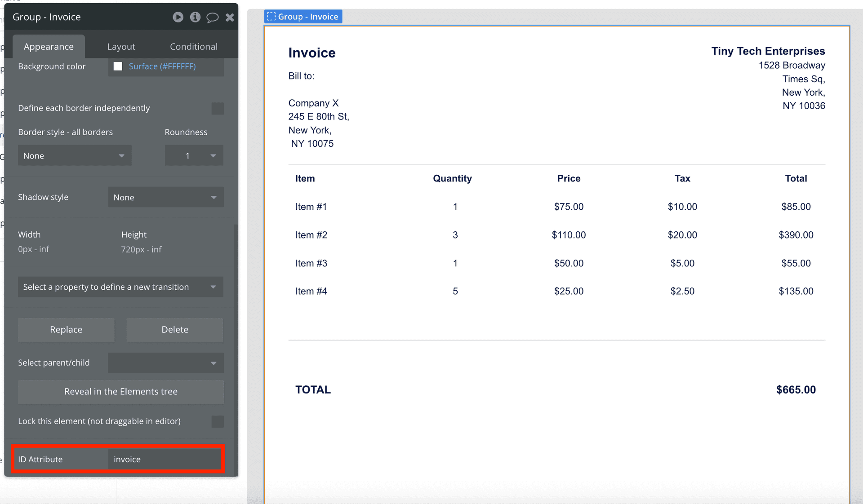Open the new transition property dropdown

tap(120, 287)
